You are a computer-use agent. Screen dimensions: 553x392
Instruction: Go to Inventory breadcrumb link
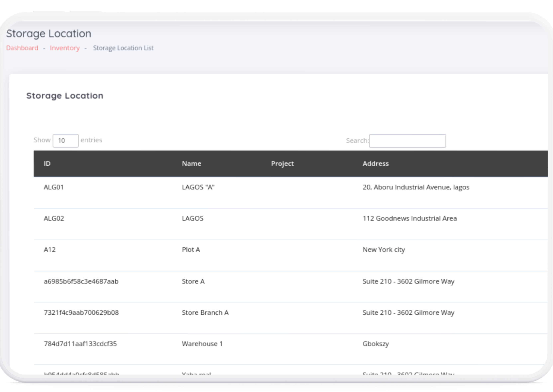tap(65, 48)
